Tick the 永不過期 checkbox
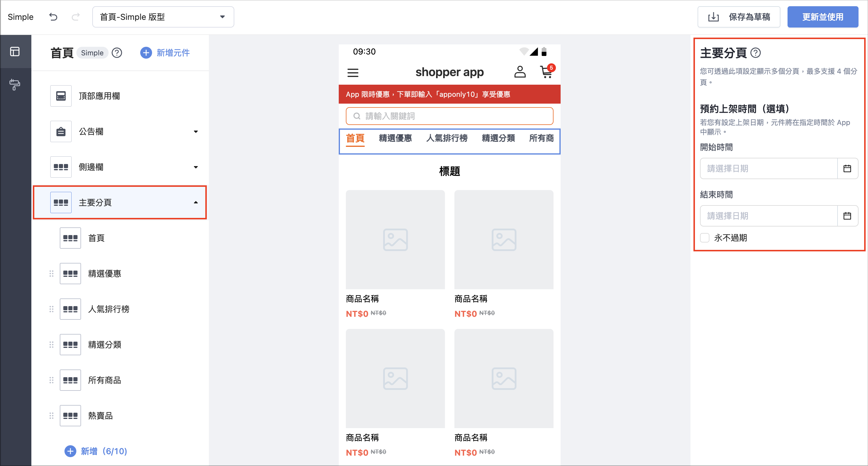This screenshot has height=466, width=868. pos(705,238)
